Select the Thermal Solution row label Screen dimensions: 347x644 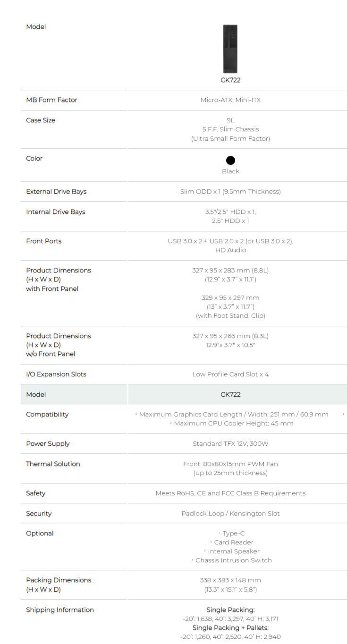click(x=53, y=464)
